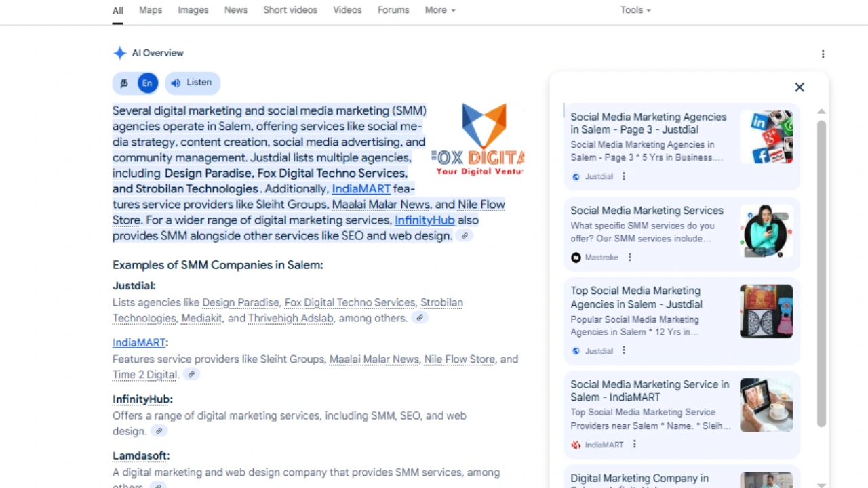
Task: Click the scroll-up arrow of the sources panel
Action: [x=821, y=112]
